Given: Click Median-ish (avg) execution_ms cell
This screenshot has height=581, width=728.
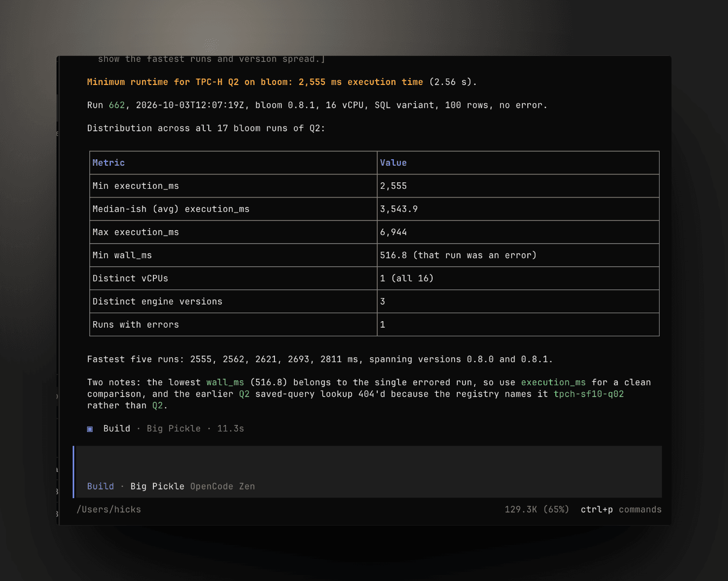Looking at the screenshot, I should (233, 209).
